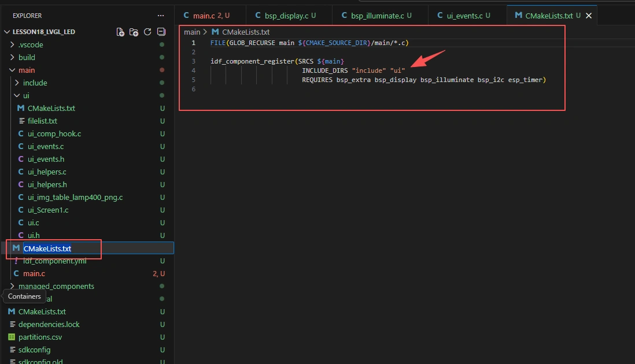This screenshot has height=364, width=635.
Task: Click the New Folder icon in Explorer
Action: pyautogui.click(x=134, y=32)
